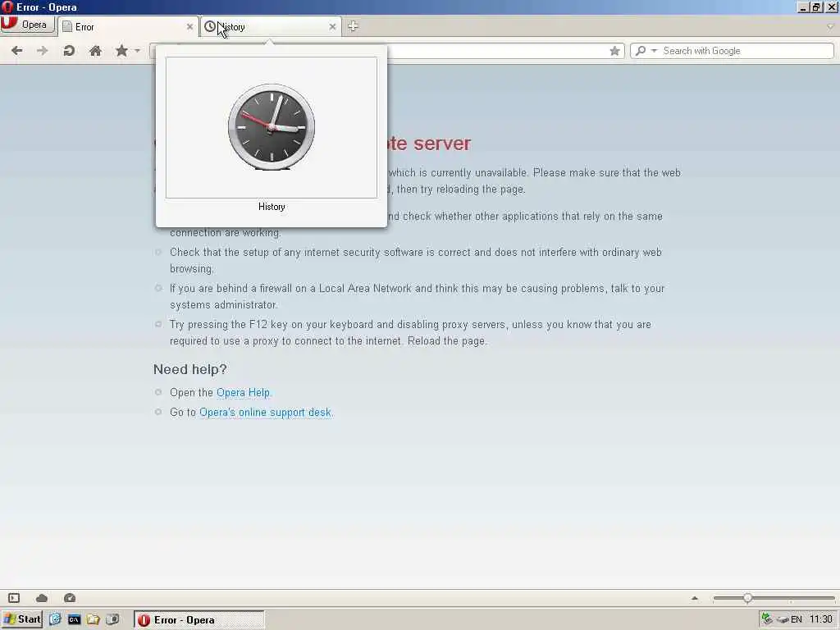The image size is (840, 630).
Task: Click the 11:30 system clock
Action: click(820, 619)
